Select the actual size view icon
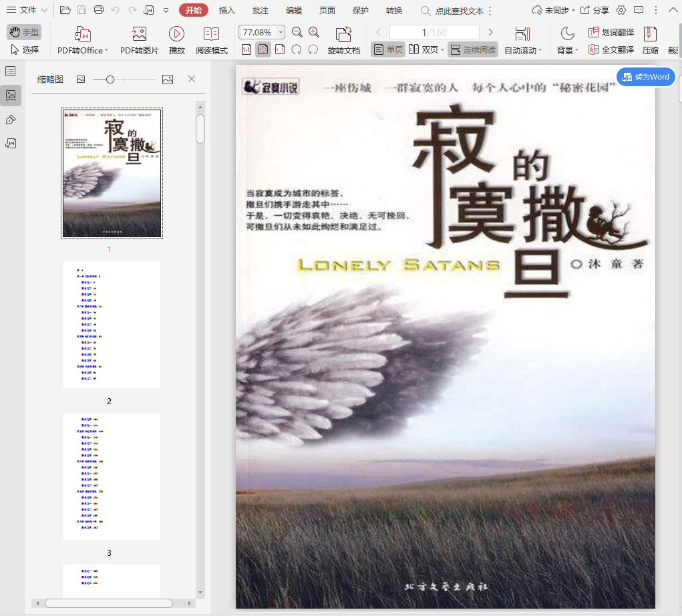This screenshot has width=682, height=616. [246, 49]
